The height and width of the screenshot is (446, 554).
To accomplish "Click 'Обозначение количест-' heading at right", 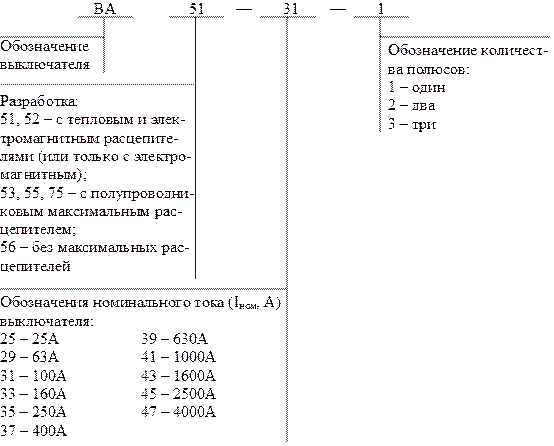I will tap(468, 51).
